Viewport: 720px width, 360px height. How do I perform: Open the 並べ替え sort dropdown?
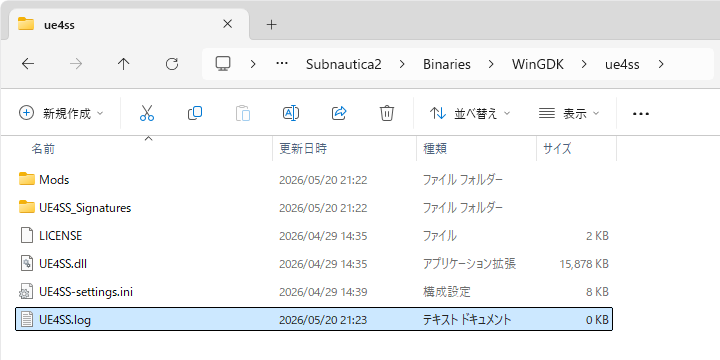[x=470, y=113]
